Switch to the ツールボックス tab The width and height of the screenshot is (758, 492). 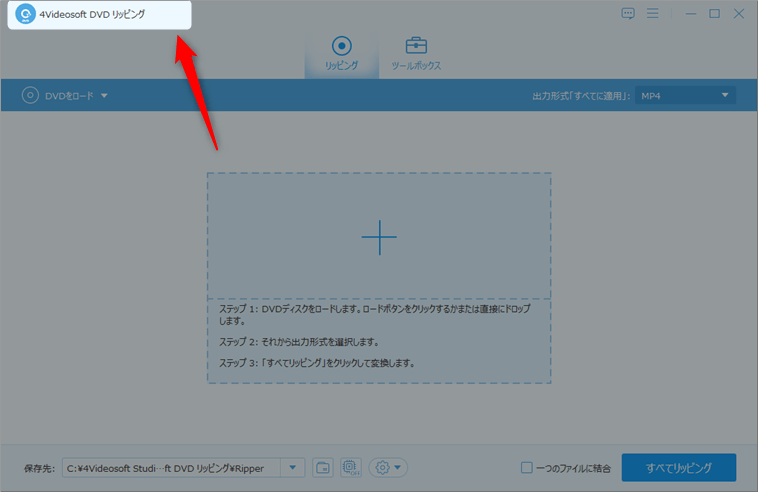416,53
